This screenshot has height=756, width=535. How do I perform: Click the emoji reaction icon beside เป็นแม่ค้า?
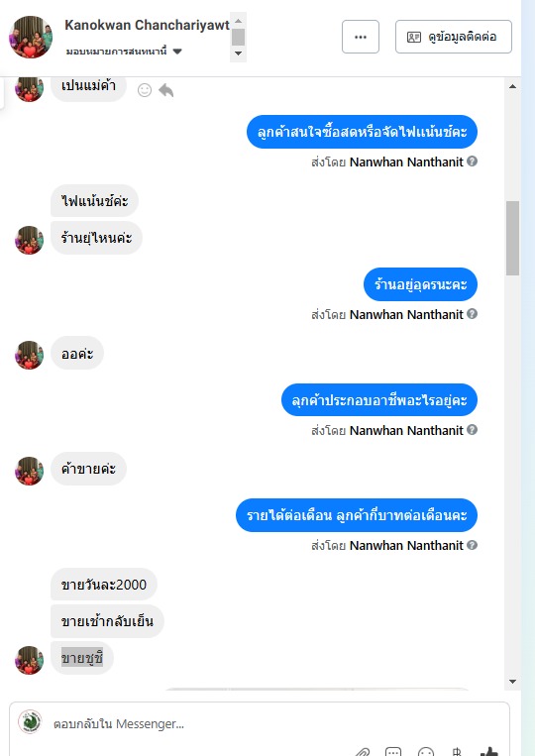pyautogui.click(x=145, y=90)
